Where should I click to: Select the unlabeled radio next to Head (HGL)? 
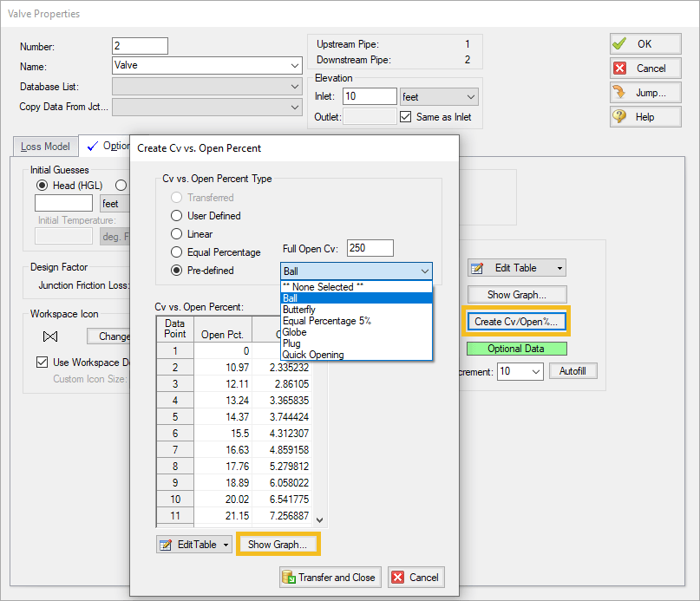click(x=121, y=186)
